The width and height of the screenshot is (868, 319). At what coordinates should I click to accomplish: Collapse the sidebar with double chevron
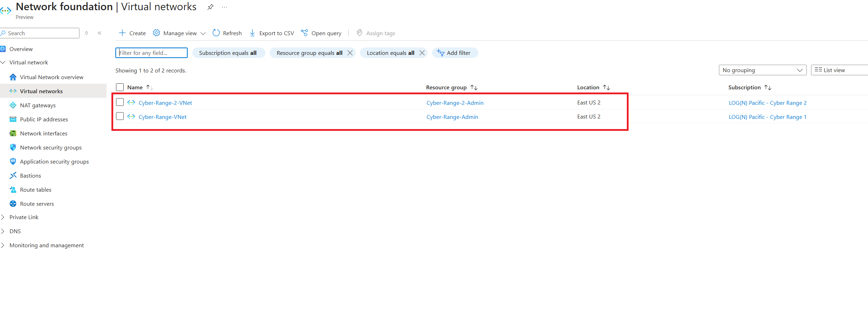[x=99, y=33]
